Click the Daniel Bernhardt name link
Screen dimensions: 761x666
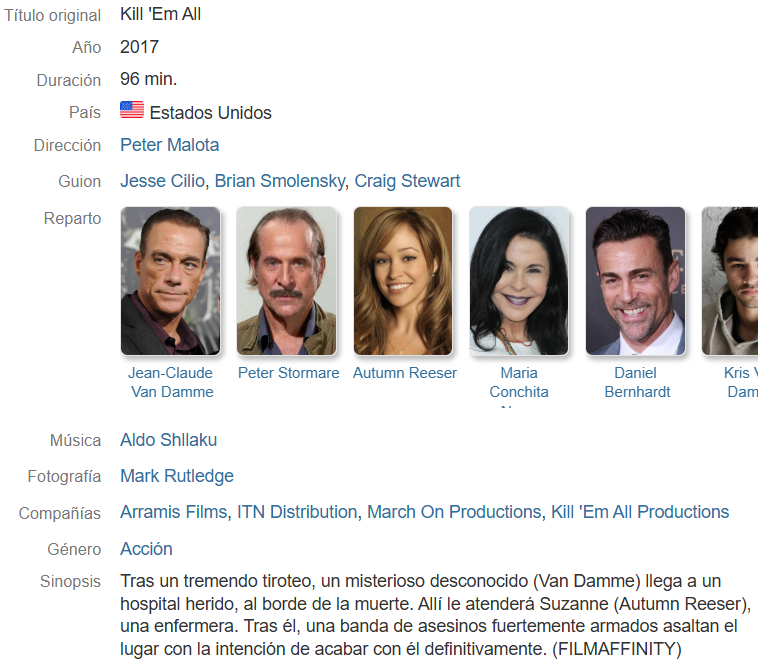pyautogui.click(x=637, y=383)
